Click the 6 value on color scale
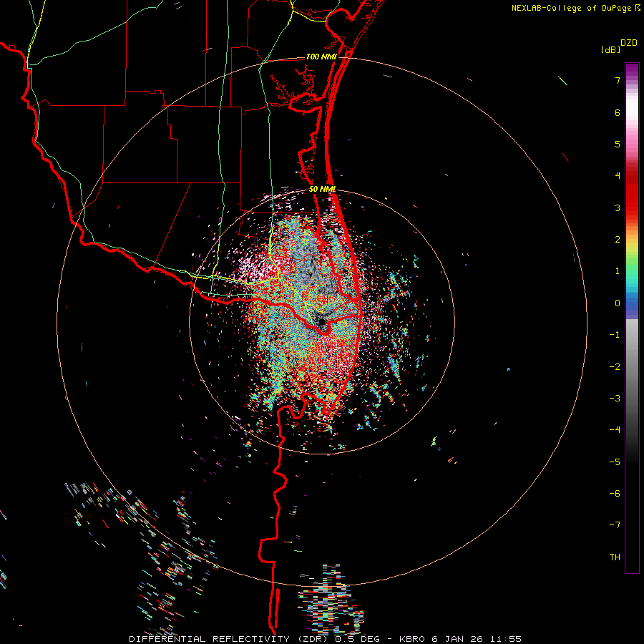The height and width of the screenshot is (644, 644). tap(618, 112)
